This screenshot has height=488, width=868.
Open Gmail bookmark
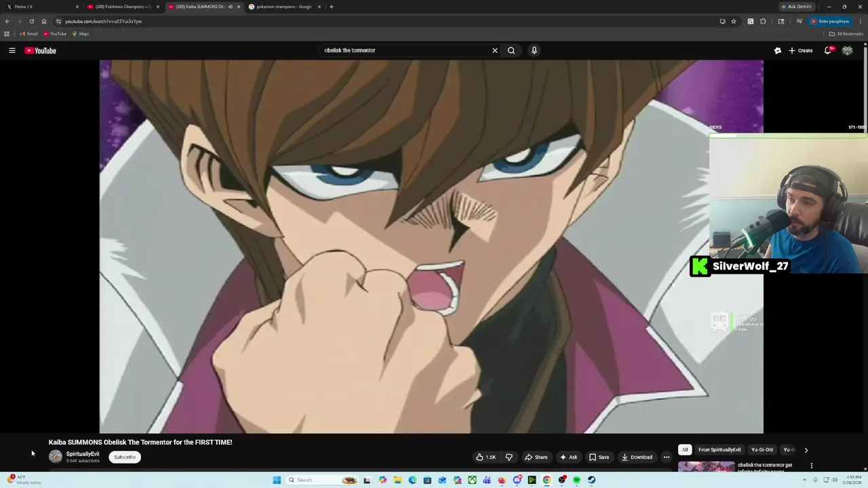point(28,34)
